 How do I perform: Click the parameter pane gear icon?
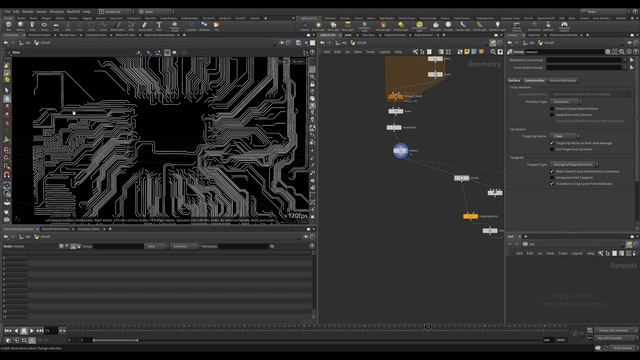coord(608,52)
